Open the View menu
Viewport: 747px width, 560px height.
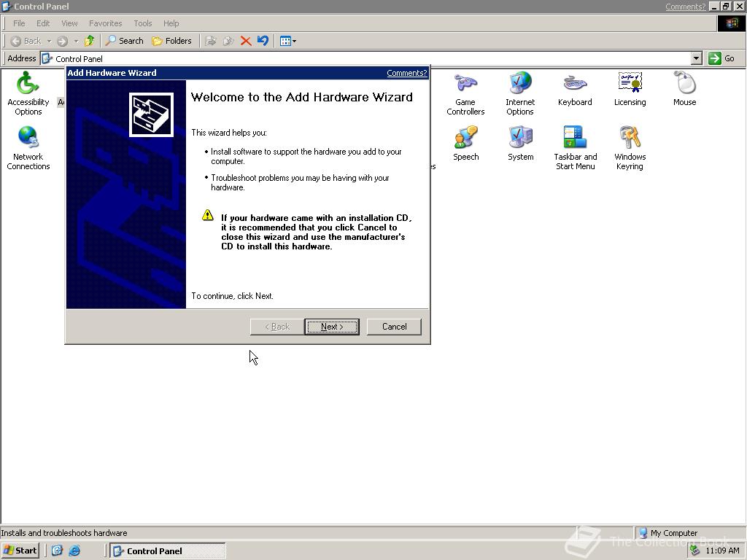(69, 23)
